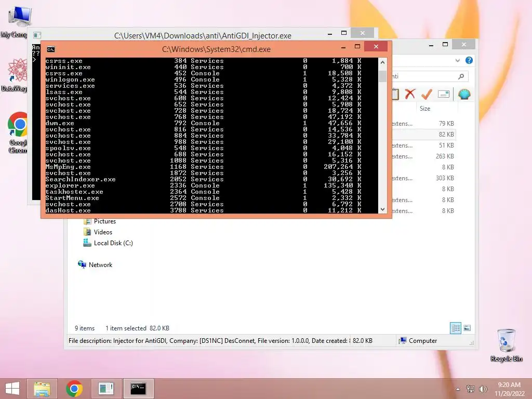The image size is (532, 399).
Task: Open File Explorer from the taskbar
Action: click(42, 389)
